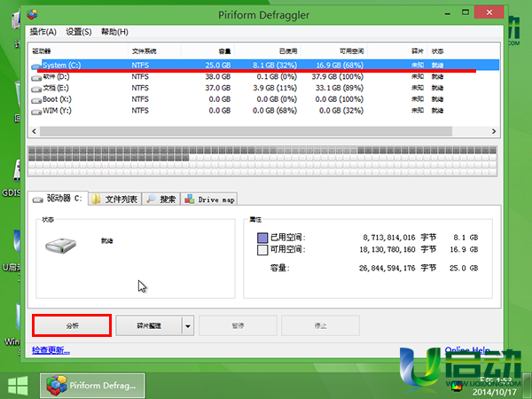Click the 文档 (E:) drive icon
Image resolution: width=532 pixels, height=399 pixels.
coord(36,89)
